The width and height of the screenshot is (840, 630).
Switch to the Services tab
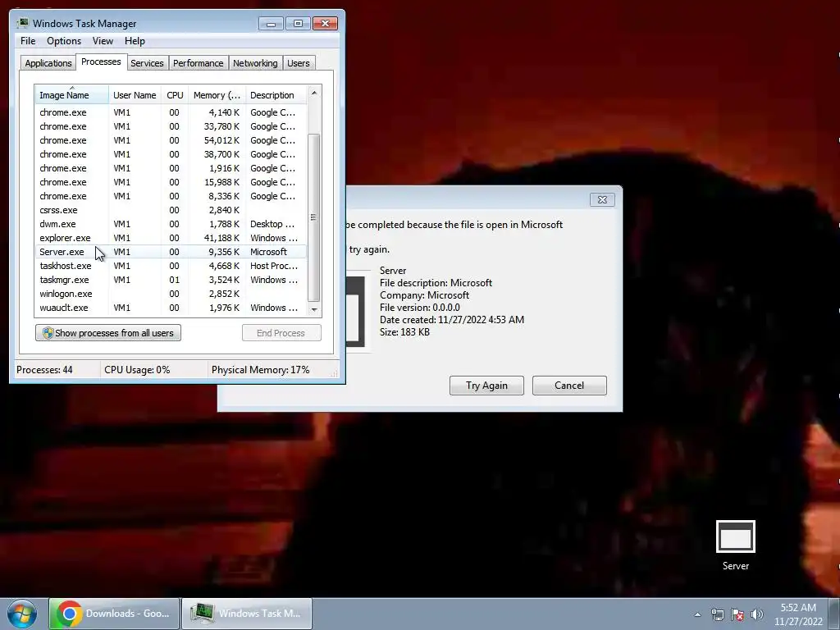(x=148, y=62)
